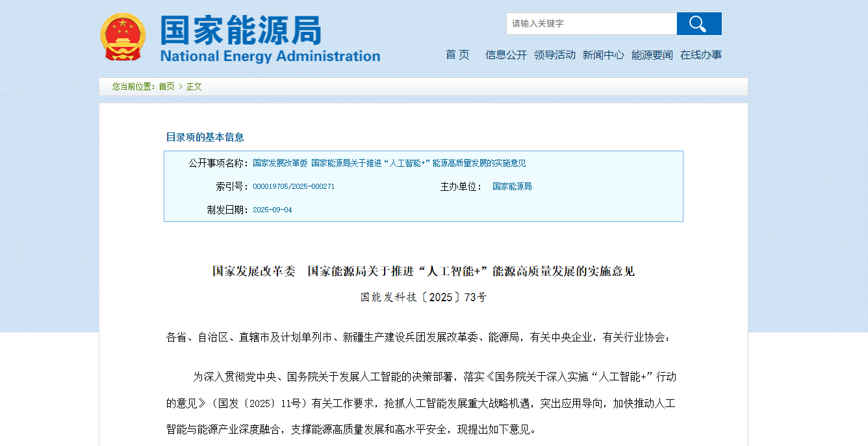868x446 pixels.
Task: Open the 公开事项名称 document title link
Action: coord(389,163)
